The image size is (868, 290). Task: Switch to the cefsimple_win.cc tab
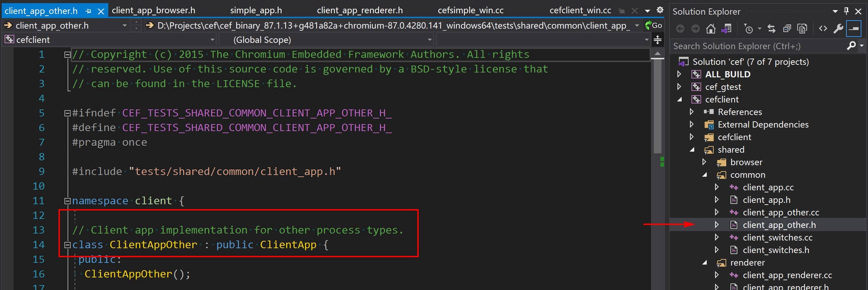[471, 10]
